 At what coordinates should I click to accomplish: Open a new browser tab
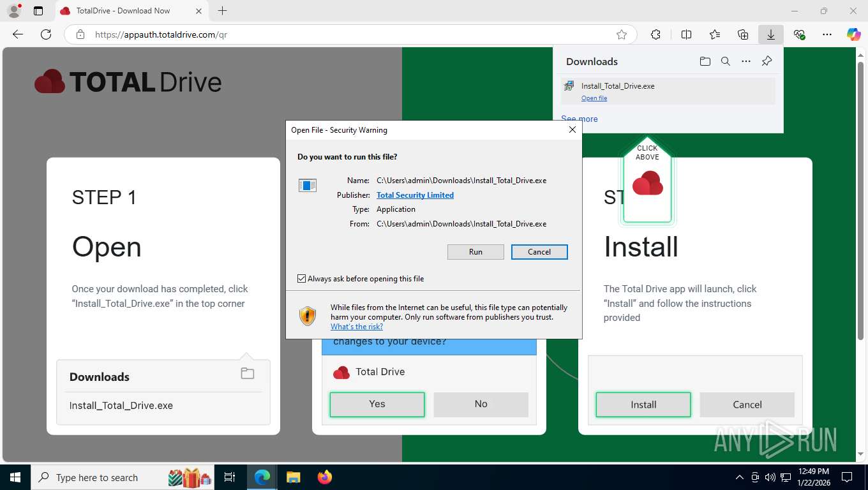222,11
